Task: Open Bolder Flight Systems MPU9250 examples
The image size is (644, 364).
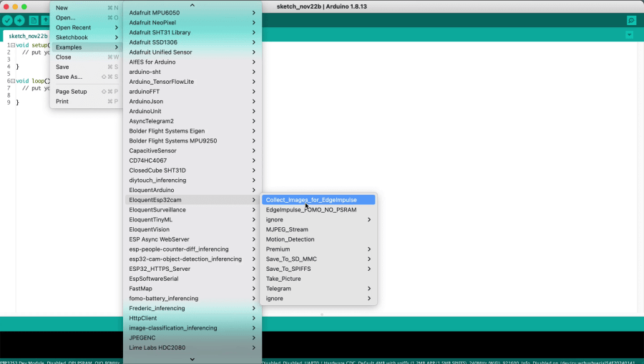Action: tap(192, 141)
